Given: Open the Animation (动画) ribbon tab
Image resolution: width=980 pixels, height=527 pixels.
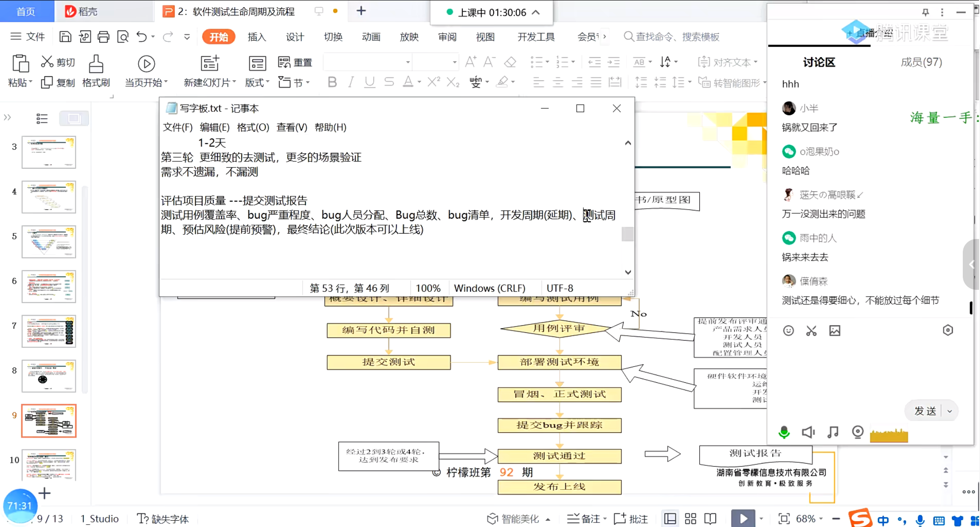Looking at the screenshot, I should pyautogui.click(x=371, y=37).
